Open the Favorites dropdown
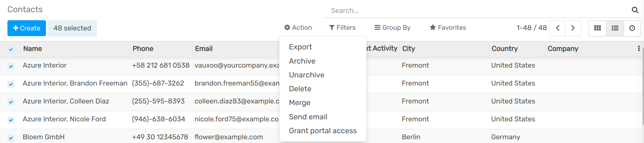644x143 pixels. [x=448, y=28]
